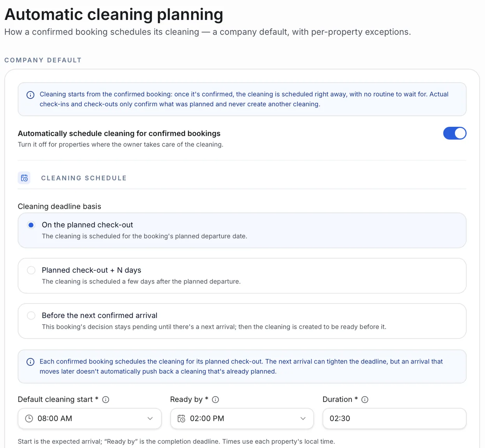Click the 'CLEANING SCHEDULE' section title
The width and height of the screenshot is (485, 448).
(84, 178)
